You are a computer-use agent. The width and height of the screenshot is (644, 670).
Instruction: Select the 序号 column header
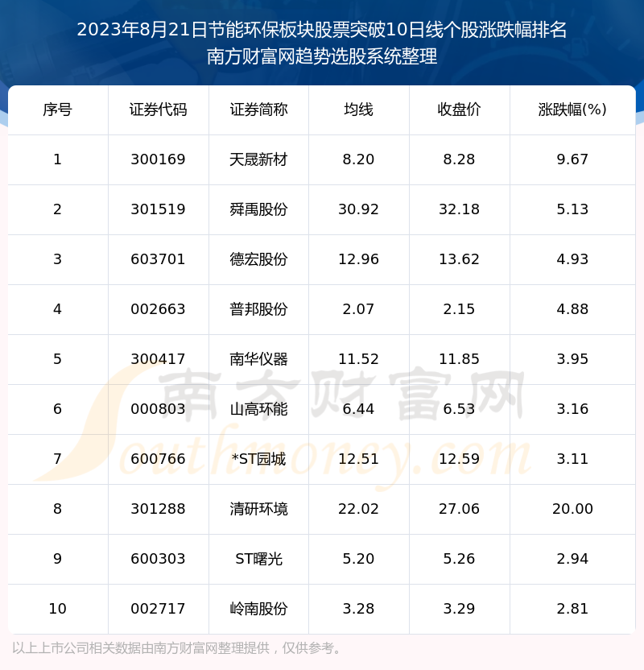[x=58, y=110]
